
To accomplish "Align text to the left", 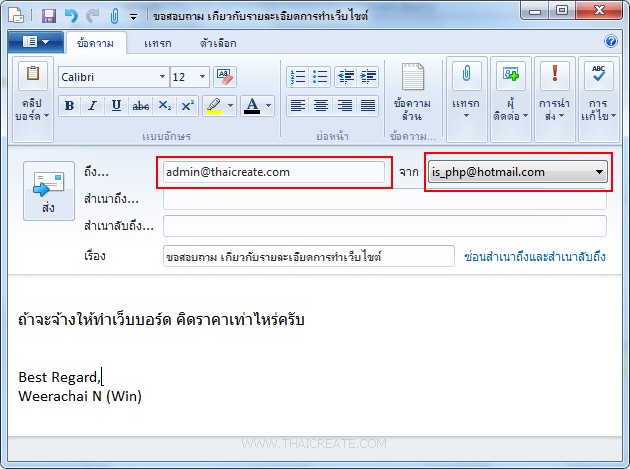I will coord(298,106).
